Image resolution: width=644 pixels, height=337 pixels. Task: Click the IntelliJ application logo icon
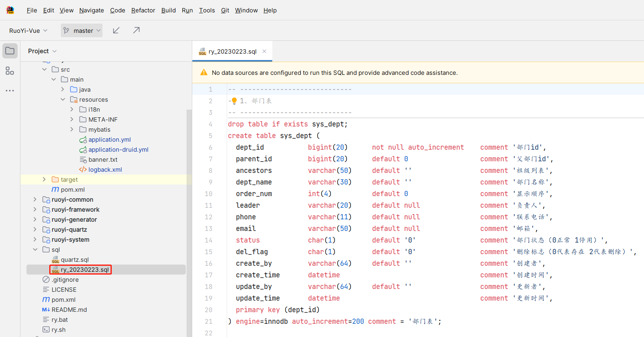pyautogui.click(x=10, y=10)
